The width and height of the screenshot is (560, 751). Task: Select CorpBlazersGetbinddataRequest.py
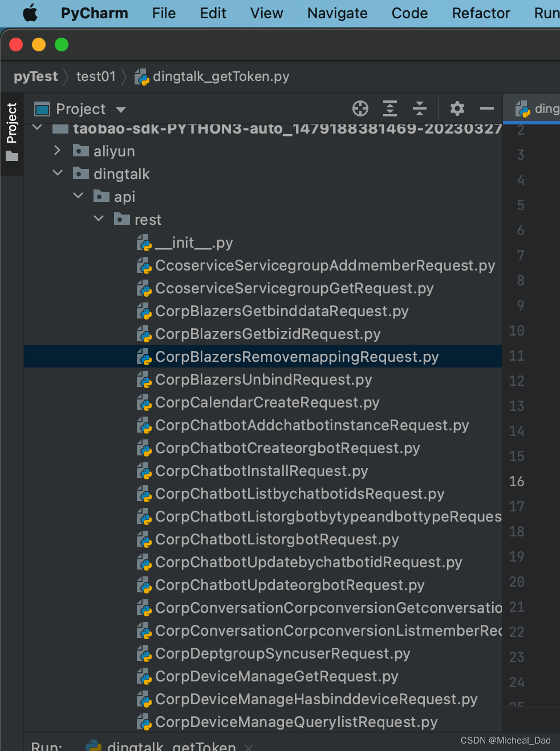[x=282, y=311]
